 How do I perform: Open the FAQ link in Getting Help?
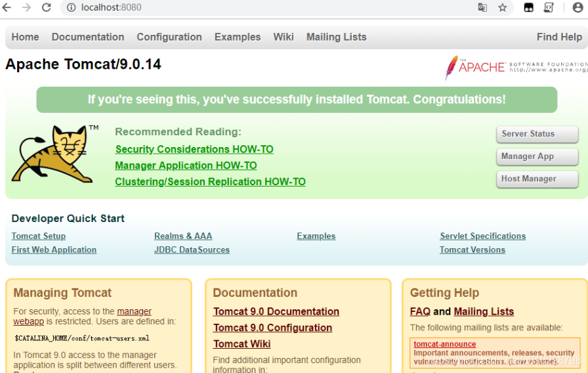click(x=420, y=311)
